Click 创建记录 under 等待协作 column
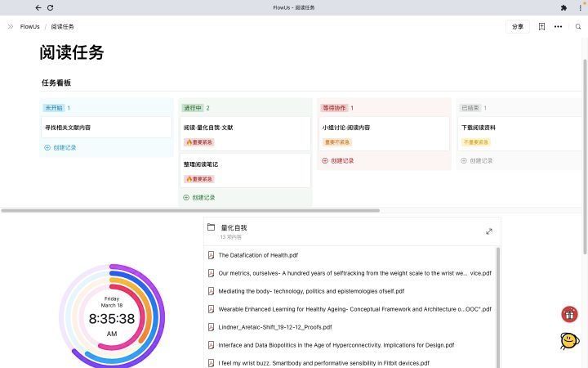Image resolution: width=588 pixels, height=368 pixels. (x=338, y=161)
